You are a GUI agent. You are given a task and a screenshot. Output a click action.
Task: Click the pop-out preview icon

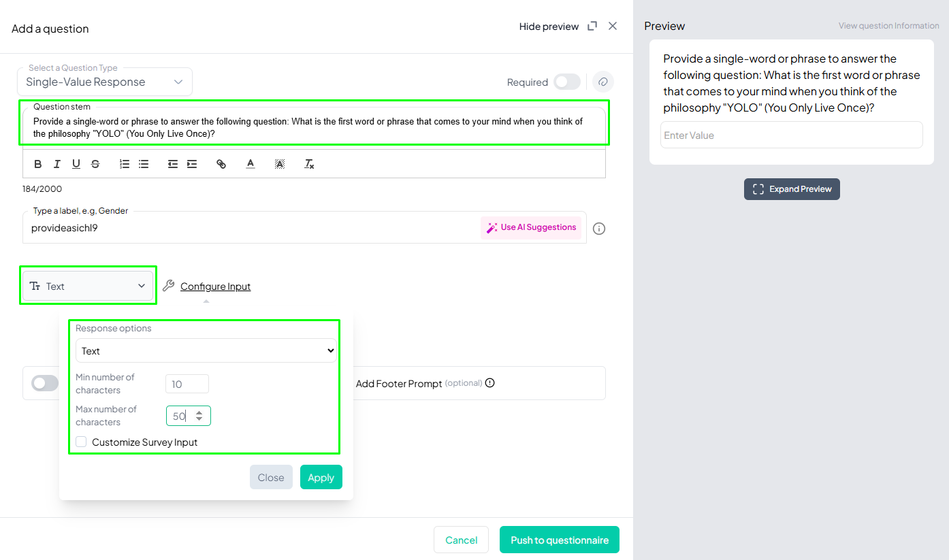click(592, 26)
